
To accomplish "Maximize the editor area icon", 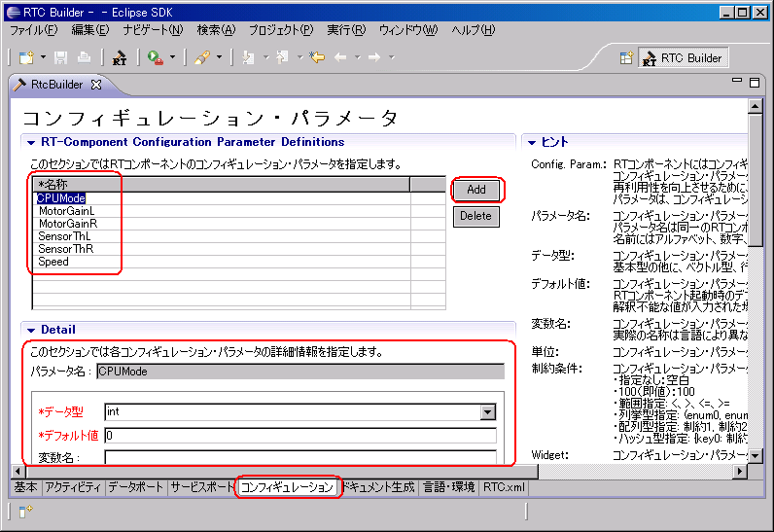I will click(755, 83).
